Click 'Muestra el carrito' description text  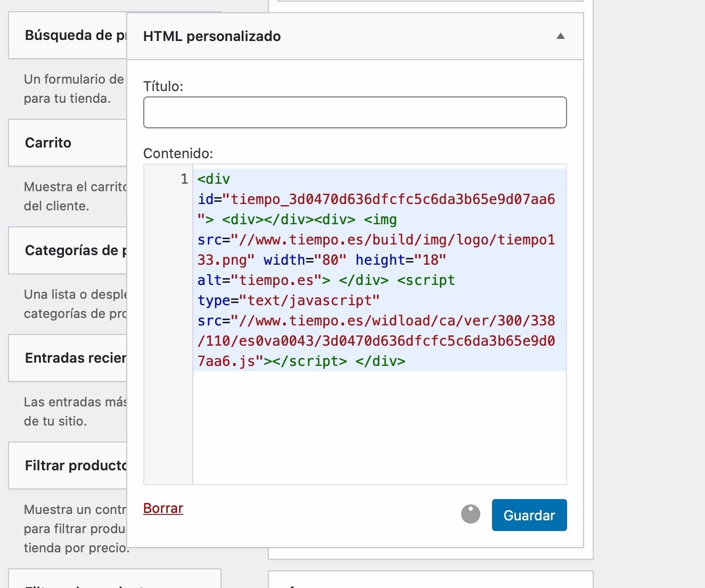pos(75,187)
